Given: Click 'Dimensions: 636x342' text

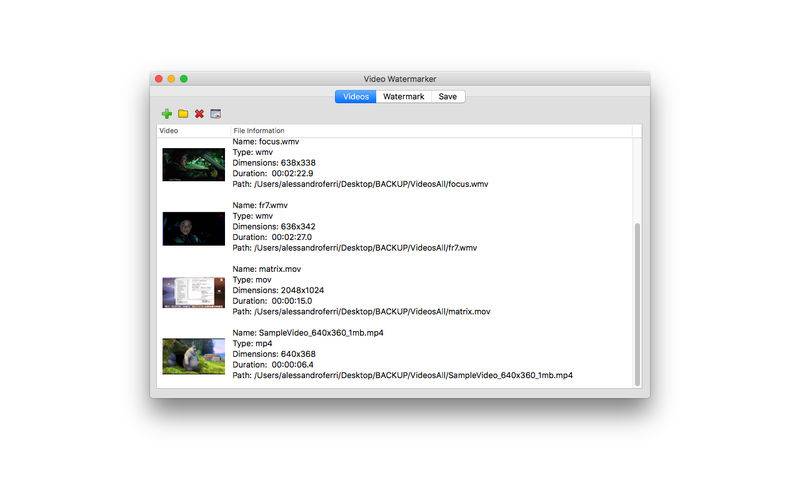Looking at the screenshot, I should pyautogui.click(x=274, y=227).
